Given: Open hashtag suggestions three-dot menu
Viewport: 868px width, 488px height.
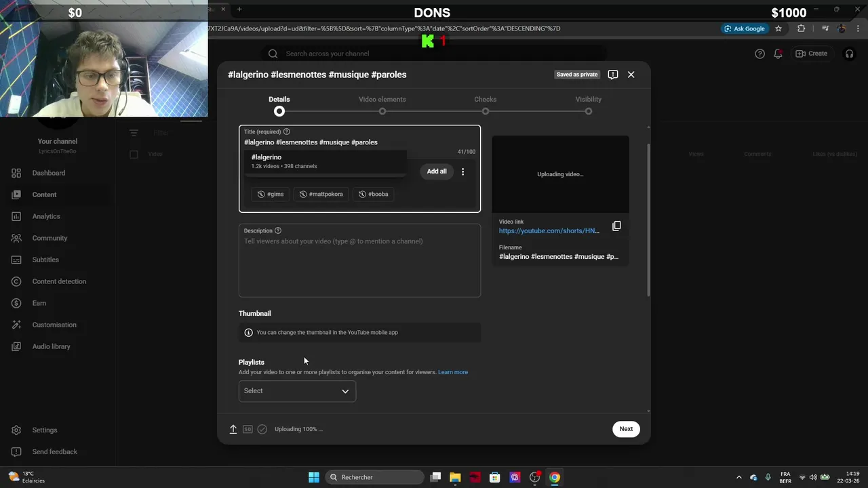Looking at the screenshot, I should (463, 171).
